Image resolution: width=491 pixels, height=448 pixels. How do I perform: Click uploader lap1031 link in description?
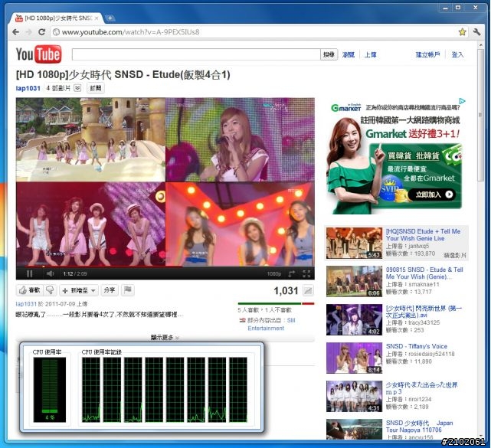[x=26, y=304]
